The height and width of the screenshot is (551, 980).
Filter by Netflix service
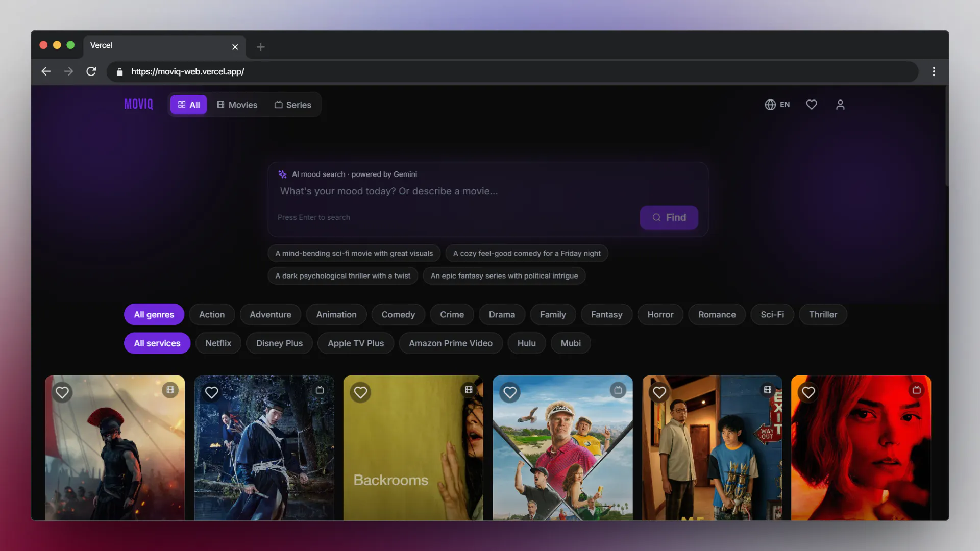218,343
